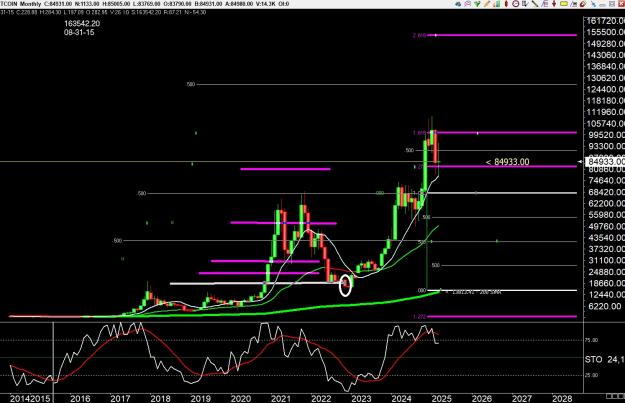Click the dark red diamond icon
Image resolution: width=625 pixels, height=403 pixels.
point(506,4)
